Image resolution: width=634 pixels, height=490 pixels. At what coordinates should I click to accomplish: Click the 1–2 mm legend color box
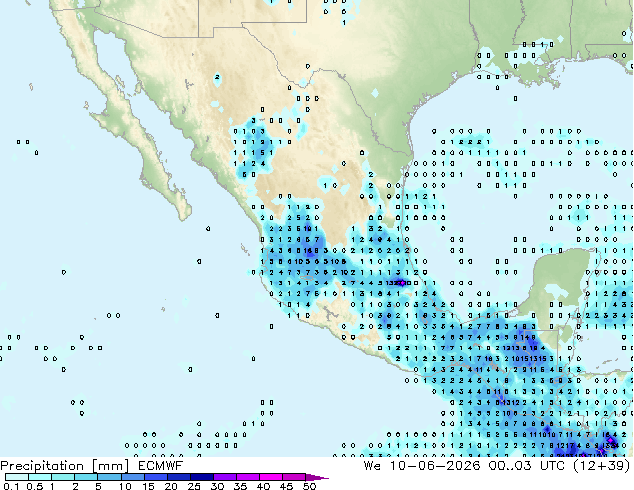pos(63,477)
